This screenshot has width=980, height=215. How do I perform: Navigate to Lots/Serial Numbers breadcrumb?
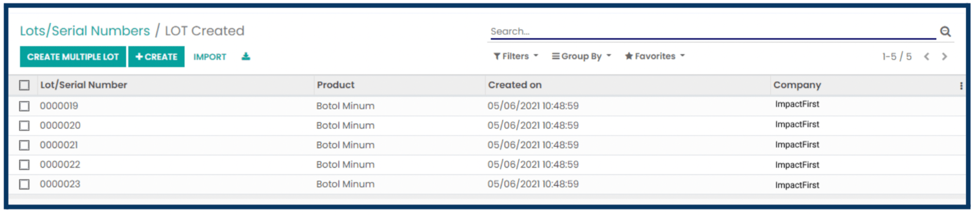85,31
